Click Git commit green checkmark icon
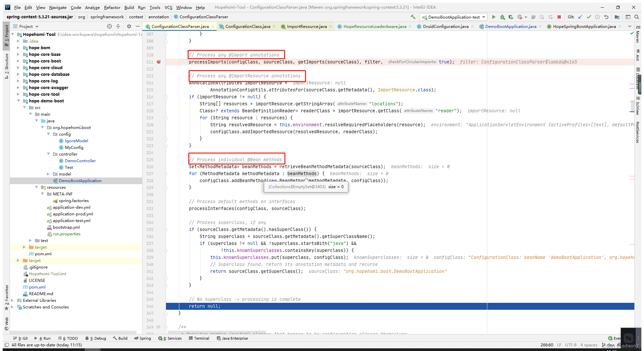The width and height of the screenshot is (644, 351). (589, 17)
